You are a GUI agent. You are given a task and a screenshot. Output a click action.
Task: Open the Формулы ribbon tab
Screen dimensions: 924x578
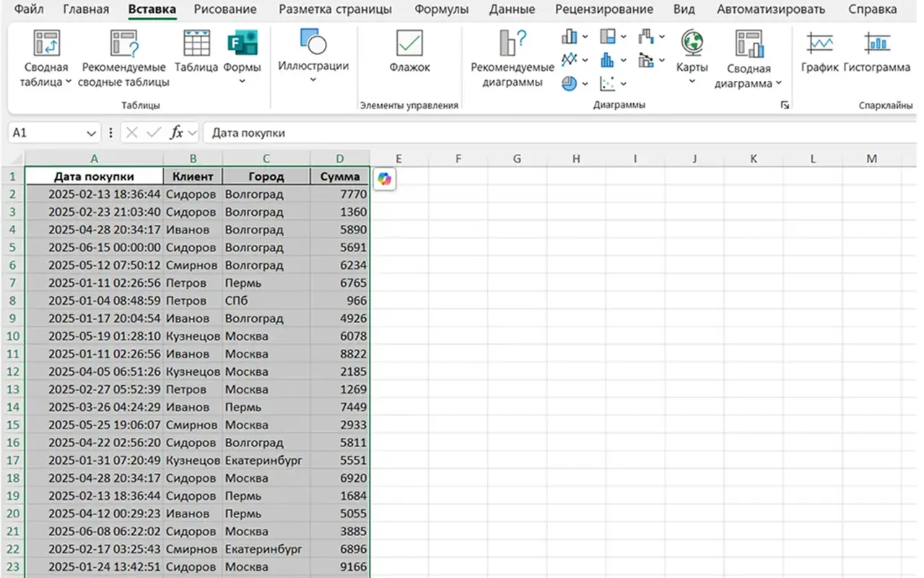(441, 9)
